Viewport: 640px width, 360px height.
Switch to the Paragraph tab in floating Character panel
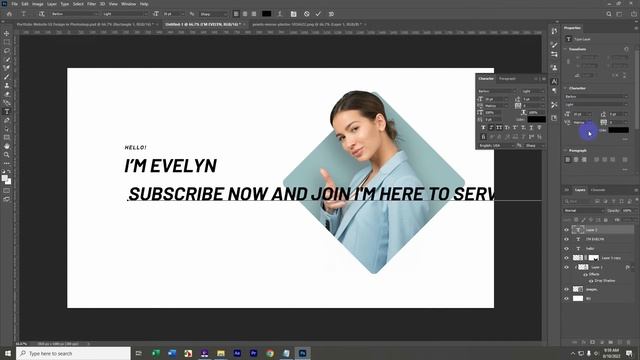click(x=507, y=78)
